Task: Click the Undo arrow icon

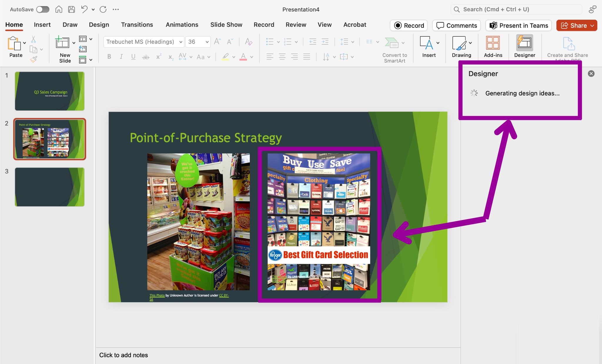Action: click(84, 9)
